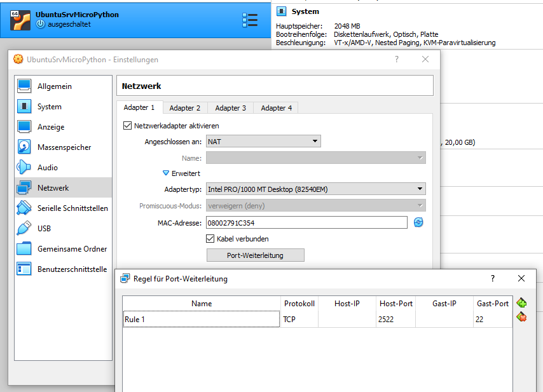The image size is (543, 392).
Task: Open the Massenspeicher settings page
Action: coord(64,147)
